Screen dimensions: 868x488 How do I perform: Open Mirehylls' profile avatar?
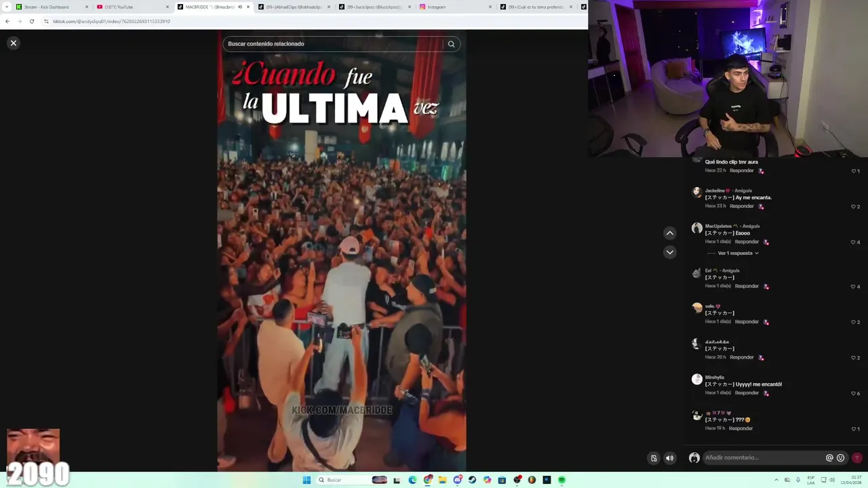[696, 380]
